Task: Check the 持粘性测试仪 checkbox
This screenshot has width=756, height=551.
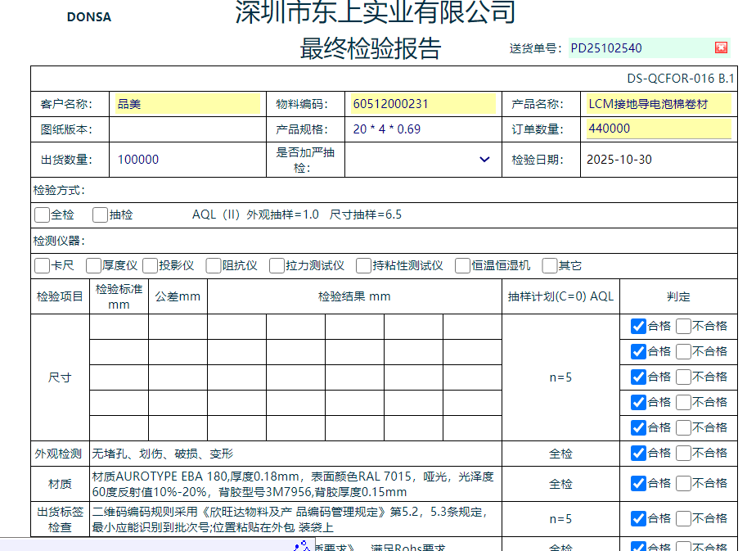Action: 364,265
